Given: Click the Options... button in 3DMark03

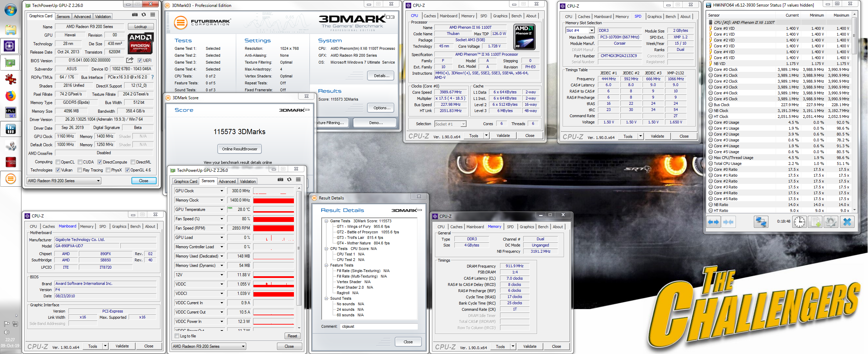Looking at the screenshot, I should pyautogui.click(x=381, y=108).
